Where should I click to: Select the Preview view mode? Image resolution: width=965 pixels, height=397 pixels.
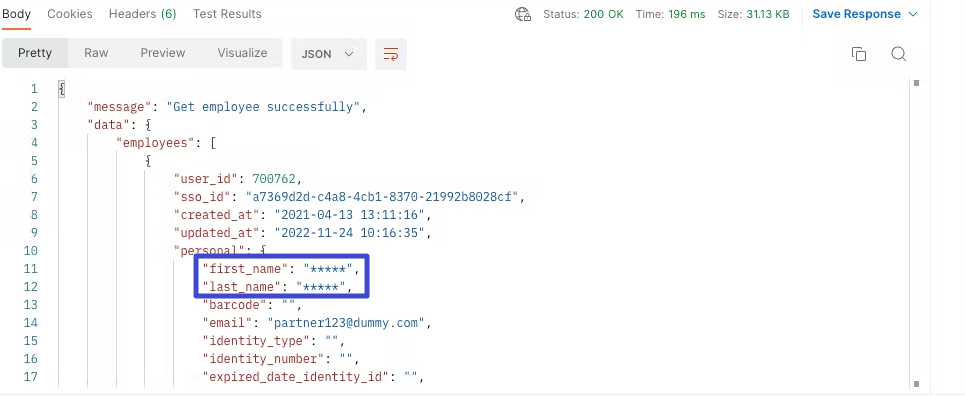162,53
